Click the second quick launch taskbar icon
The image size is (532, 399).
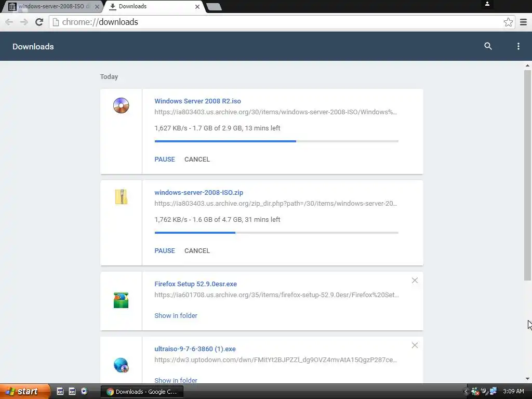pos(72,391)
